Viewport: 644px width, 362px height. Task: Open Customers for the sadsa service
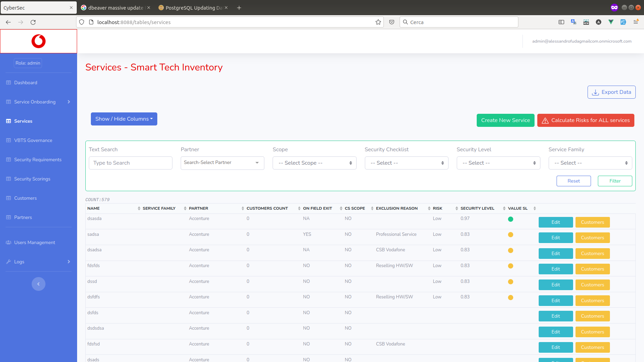(x=592, y=238)
